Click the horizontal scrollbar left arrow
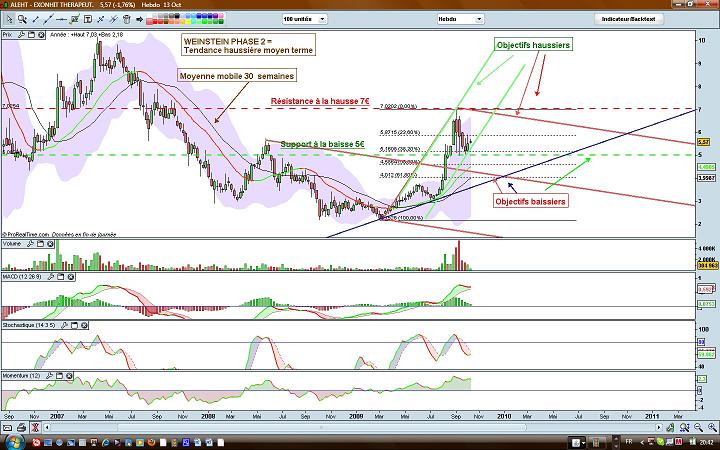The height and width of the screenshot is (450, 720). tap(46, 428)
